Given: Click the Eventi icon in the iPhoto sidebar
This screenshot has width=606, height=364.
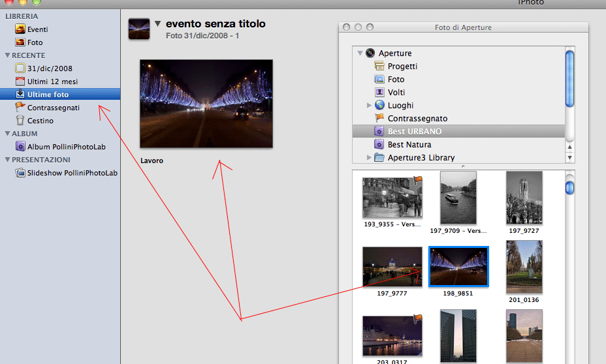Looking at the screenshot, I should [x=20, y=29].
